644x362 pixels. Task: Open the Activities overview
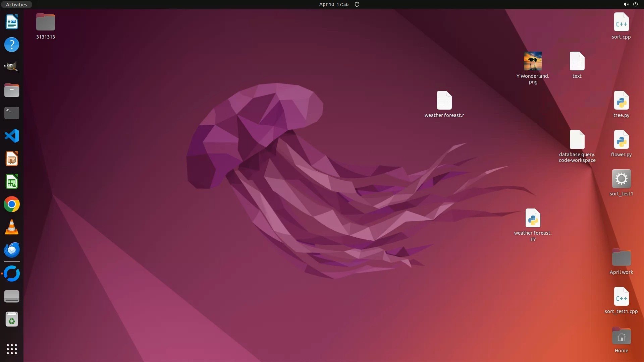(x=16, y=4)
